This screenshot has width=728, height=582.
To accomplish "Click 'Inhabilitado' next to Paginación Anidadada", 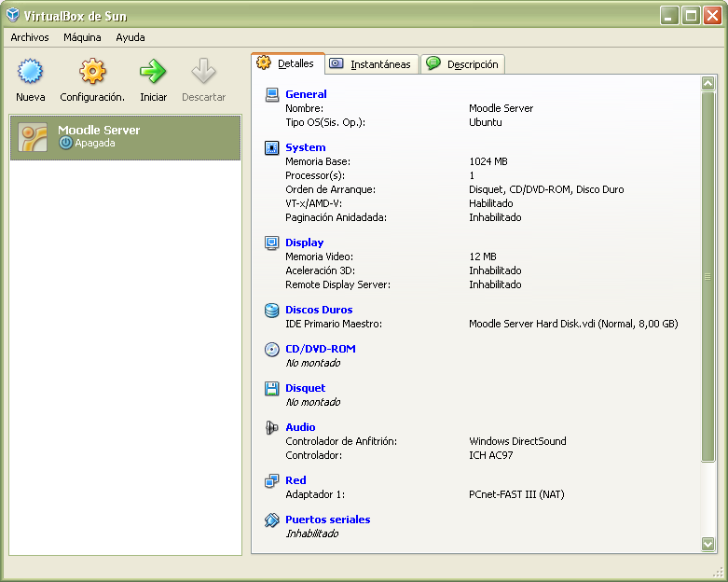I will pos(495,217).
